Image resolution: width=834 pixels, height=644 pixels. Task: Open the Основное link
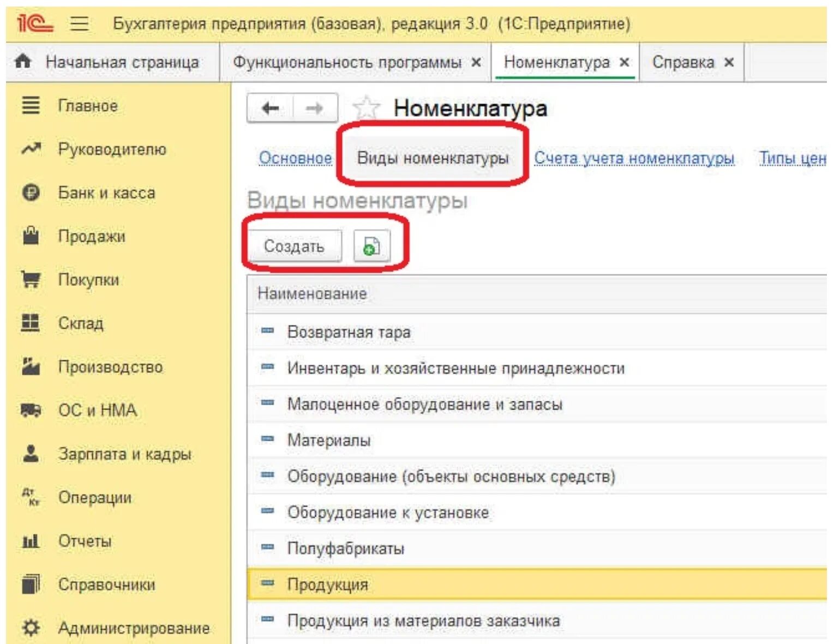(295, 158)
